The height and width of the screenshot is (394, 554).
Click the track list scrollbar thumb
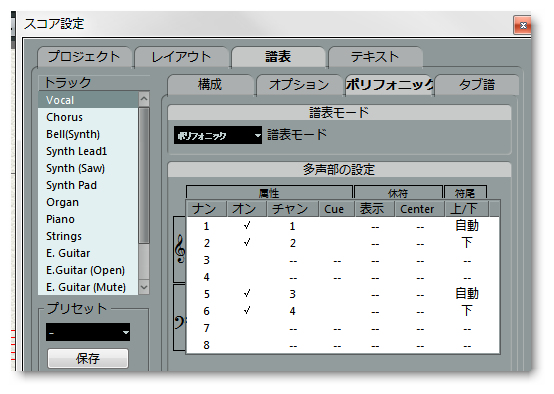click(x=144, y=175)
